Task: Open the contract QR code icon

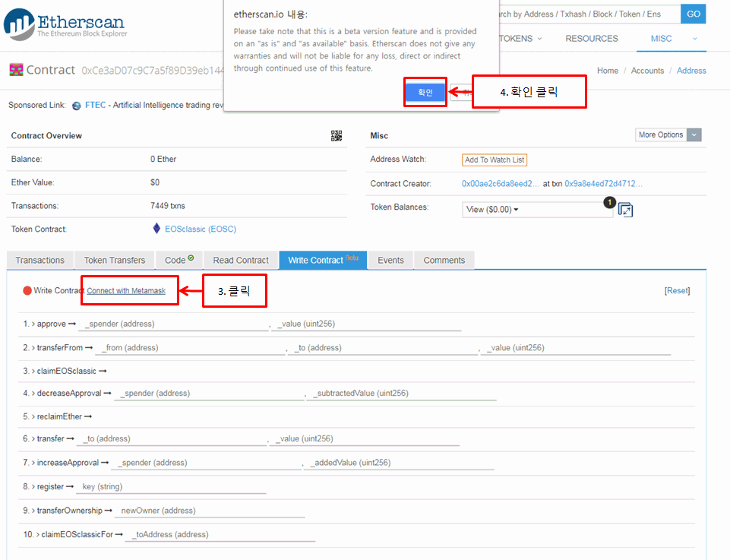Action: pos(337,135)
